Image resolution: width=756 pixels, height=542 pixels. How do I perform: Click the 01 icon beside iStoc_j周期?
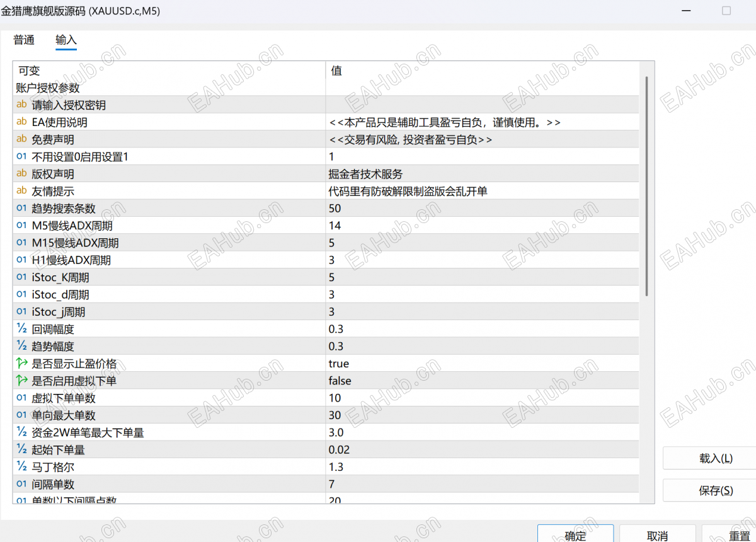point(21,312)
